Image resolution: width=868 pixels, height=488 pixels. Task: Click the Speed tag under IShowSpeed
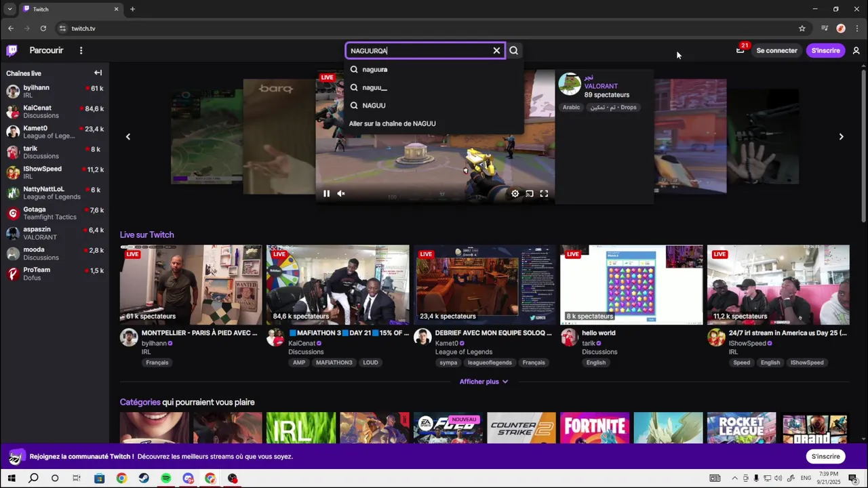coord(742,363)
